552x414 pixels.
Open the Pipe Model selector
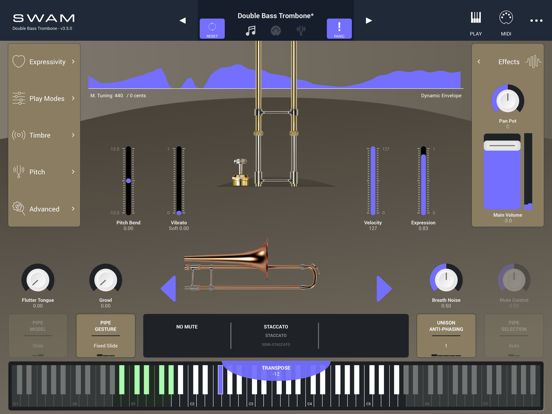click(38, 335)
